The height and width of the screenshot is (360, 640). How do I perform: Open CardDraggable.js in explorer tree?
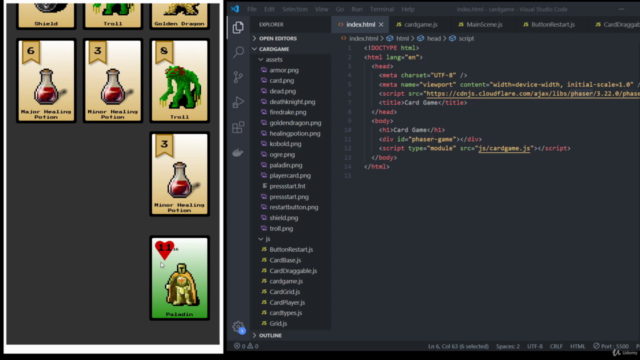click(x=293, y=271)
